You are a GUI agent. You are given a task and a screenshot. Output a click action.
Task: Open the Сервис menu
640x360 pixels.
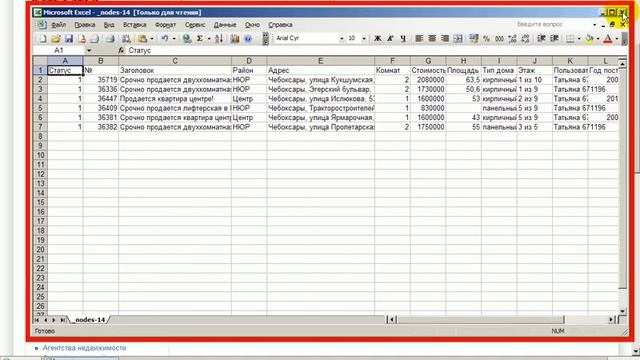(x=195, y=25)
